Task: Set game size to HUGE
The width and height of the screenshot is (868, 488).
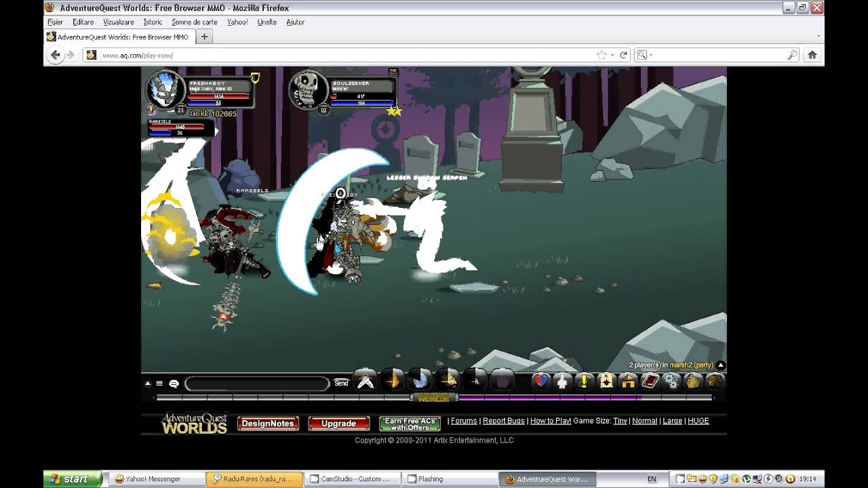Action: 698,421
